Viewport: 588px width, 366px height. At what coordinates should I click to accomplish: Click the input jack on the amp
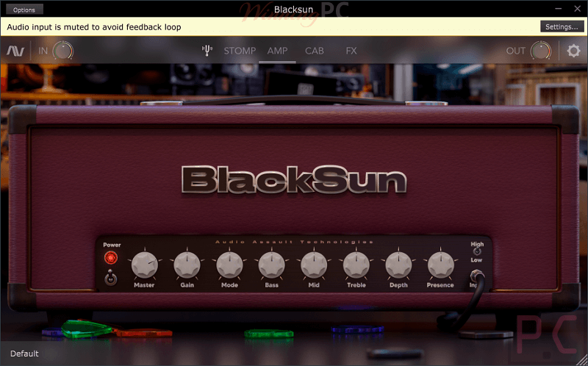pos(477,277)
